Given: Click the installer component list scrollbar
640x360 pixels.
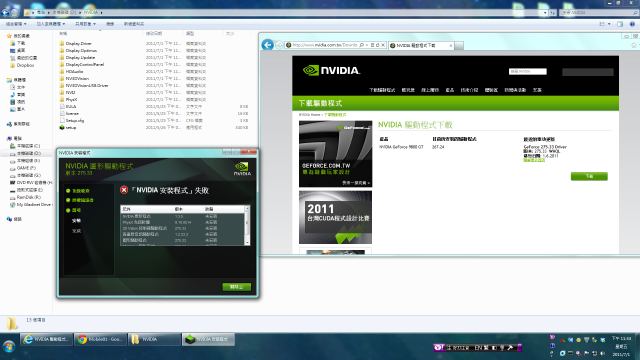Looking at the screenshot, I should (x=247, y=225).
